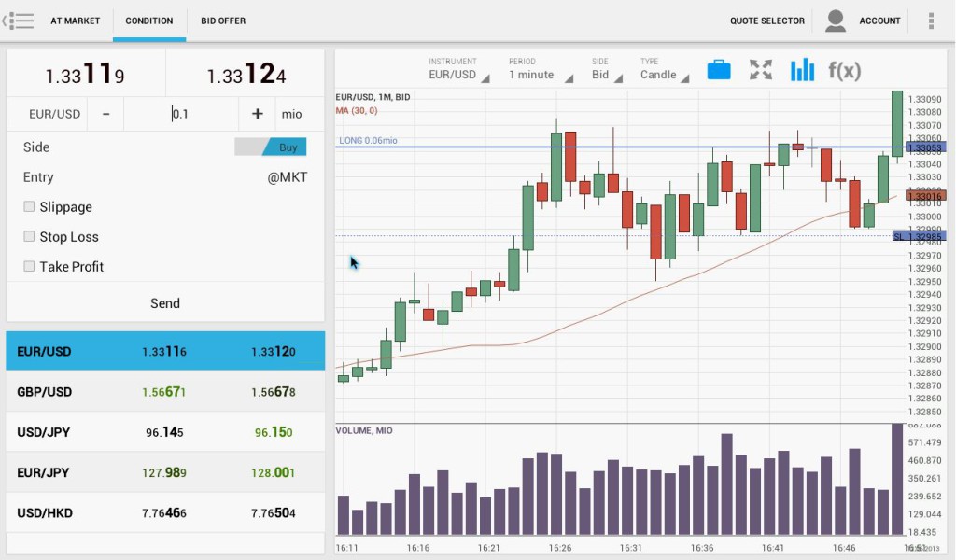Click the mio unit button
The height and width of the screenshot is (560, 956).
point(291,114)
